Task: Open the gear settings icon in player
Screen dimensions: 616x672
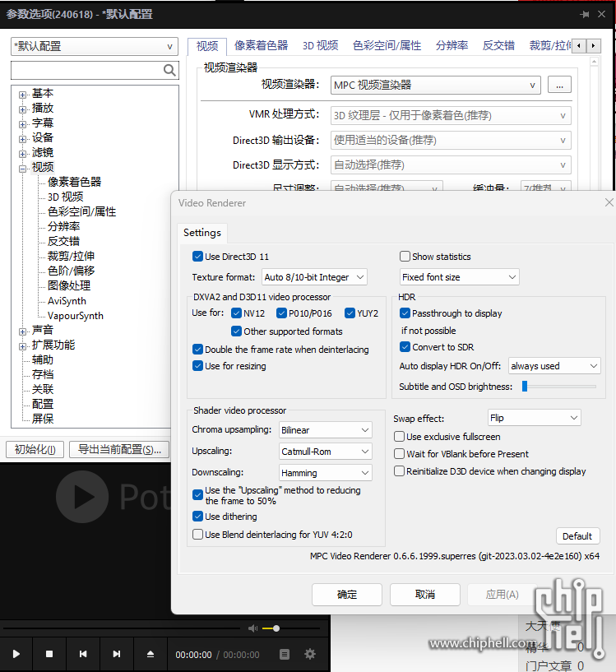Action: [310, 654]
